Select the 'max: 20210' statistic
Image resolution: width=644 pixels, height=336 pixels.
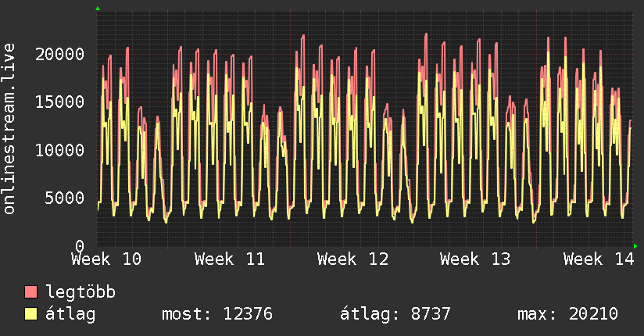(567, 314)
